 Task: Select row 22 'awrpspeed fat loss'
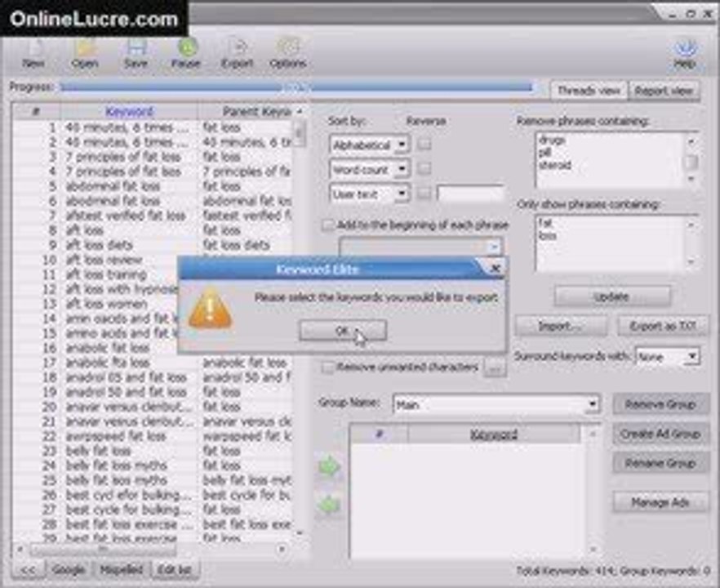point(153,436)
